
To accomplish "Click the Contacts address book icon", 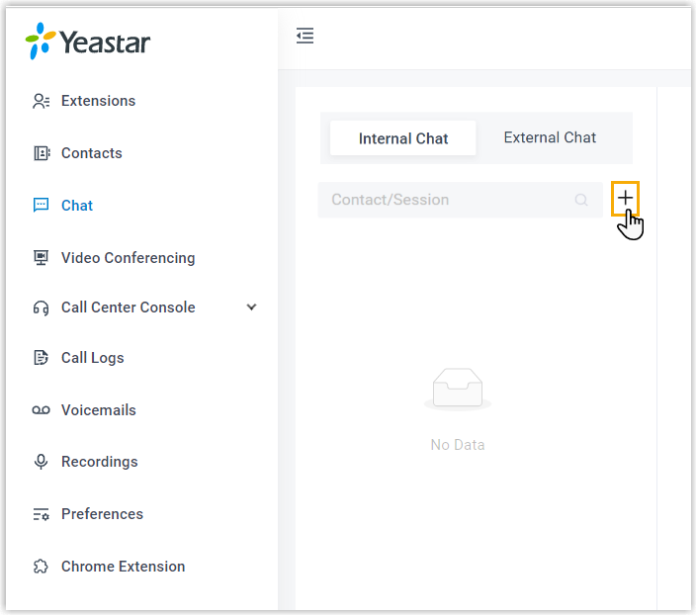I will (42, 153).
